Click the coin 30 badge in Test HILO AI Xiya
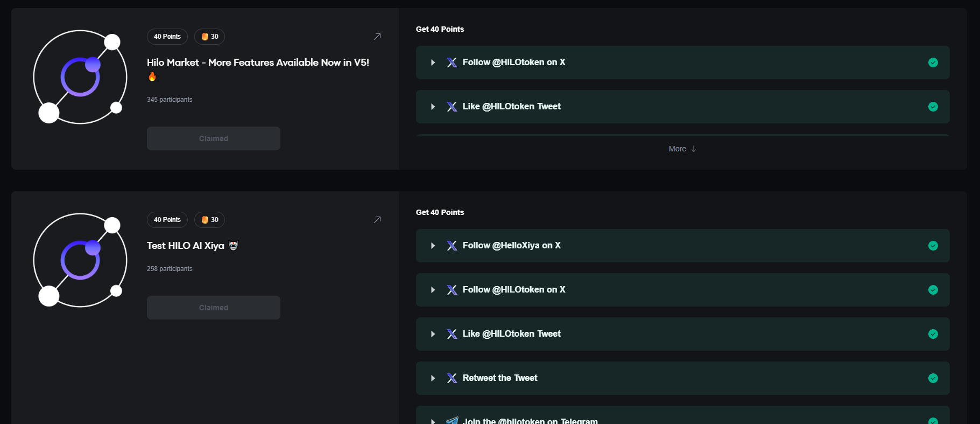Screen dimensions: 980x424 [209, 220]
